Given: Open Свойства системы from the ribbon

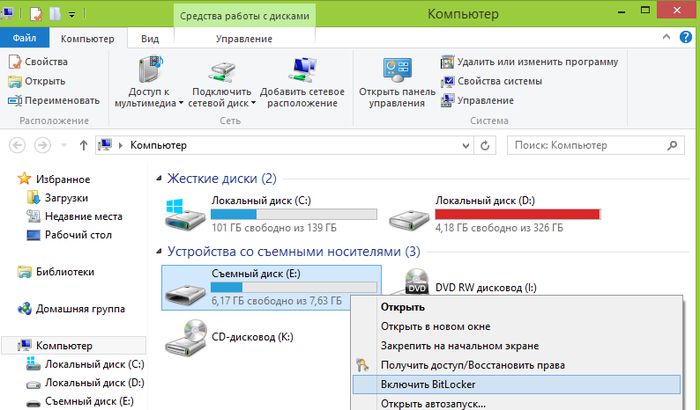Looking at the screenshot, I should [x=500, y=81].
